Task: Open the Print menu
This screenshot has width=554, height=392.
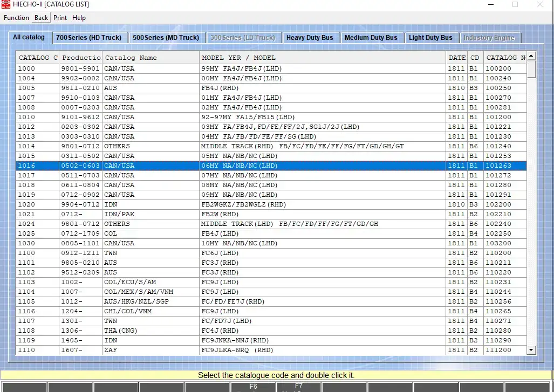Action: click(x=60, y=18)
